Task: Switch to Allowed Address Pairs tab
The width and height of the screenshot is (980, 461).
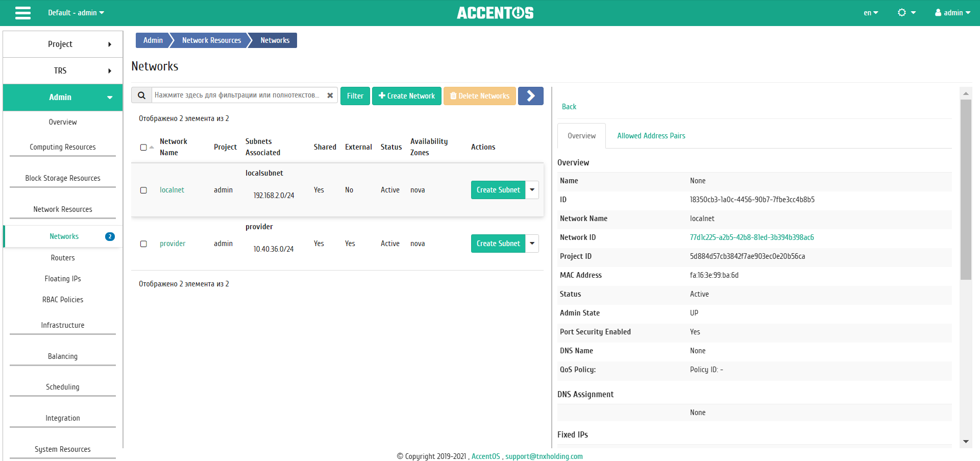Action: pos(651,136)
